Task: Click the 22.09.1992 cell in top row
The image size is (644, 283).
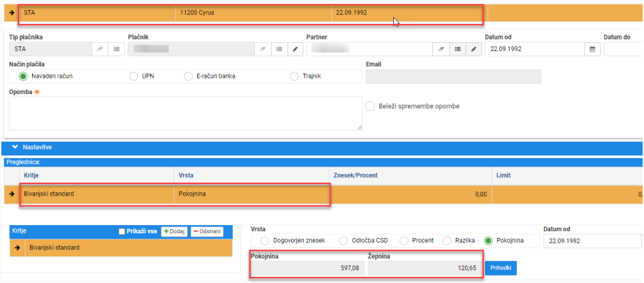Action: click(x=410, y=13)
